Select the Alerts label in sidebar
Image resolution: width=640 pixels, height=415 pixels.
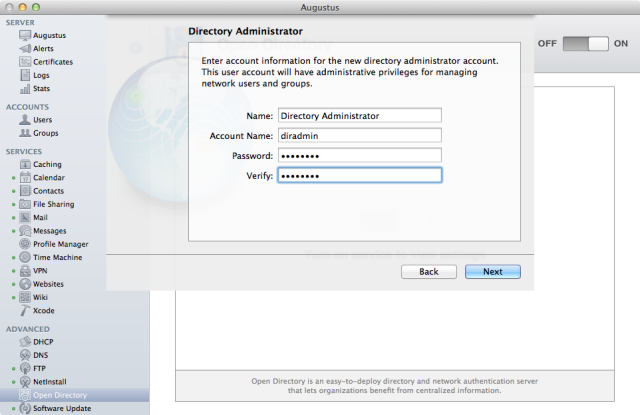pos(43,49)
